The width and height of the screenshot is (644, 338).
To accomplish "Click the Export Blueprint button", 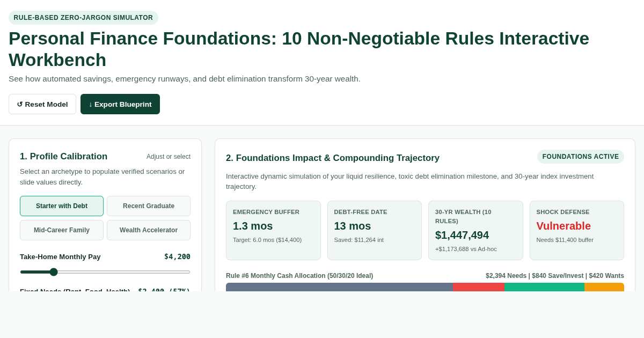I will 120,104.
